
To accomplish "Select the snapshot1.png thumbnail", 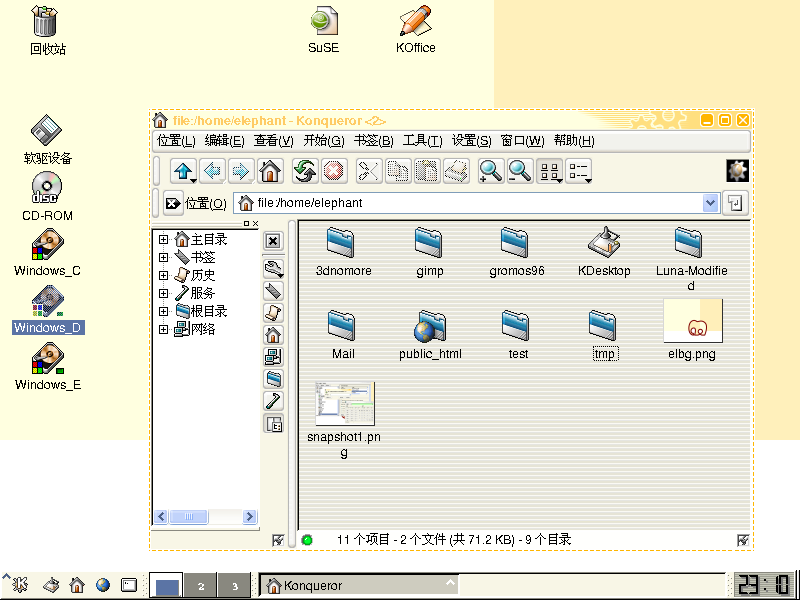I will click(x=345, y=404).
